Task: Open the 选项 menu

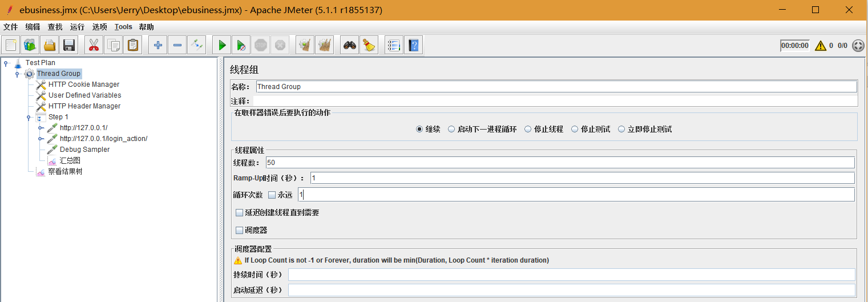Action: point(99,27)
